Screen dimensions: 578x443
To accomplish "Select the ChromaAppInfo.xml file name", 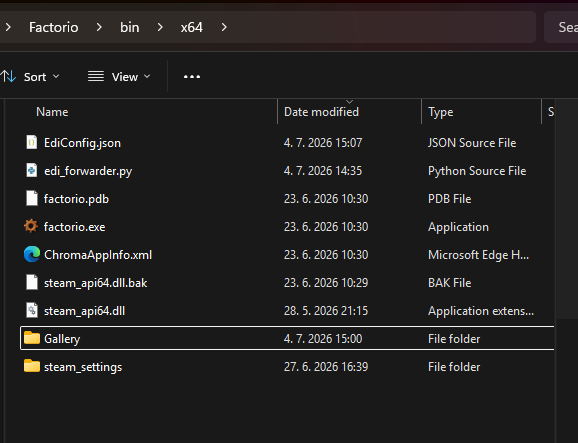I will click(98, 255).
